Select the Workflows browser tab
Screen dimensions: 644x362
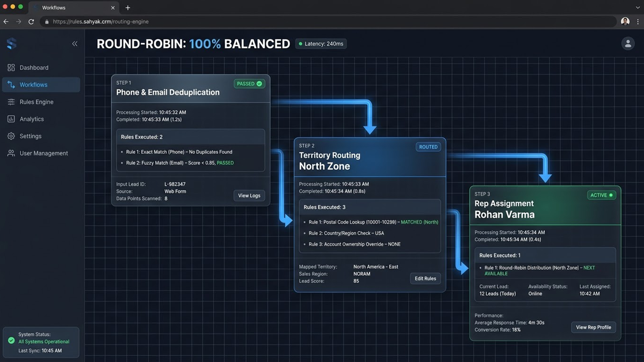(74, 8)
